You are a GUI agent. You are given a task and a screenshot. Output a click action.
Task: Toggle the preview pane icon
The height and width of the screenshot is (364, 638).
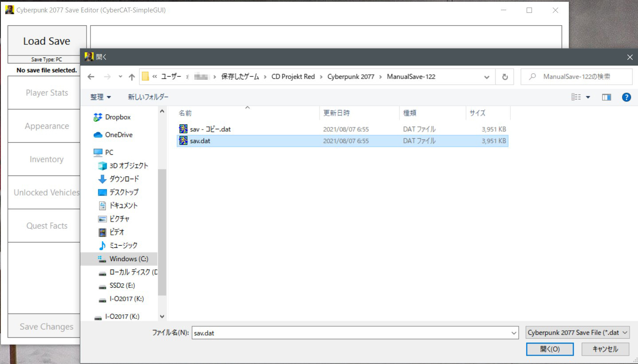(x=606, y=97)
